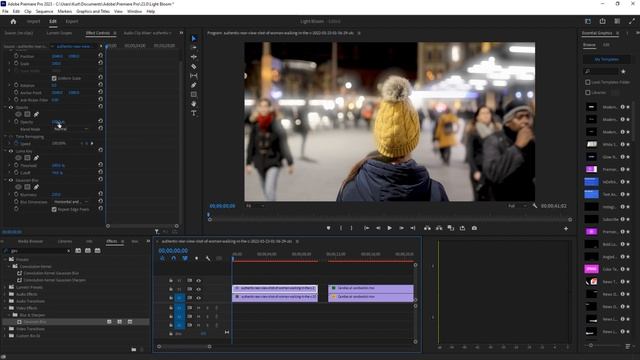Click the Quick Export icon

click(602, 21)
